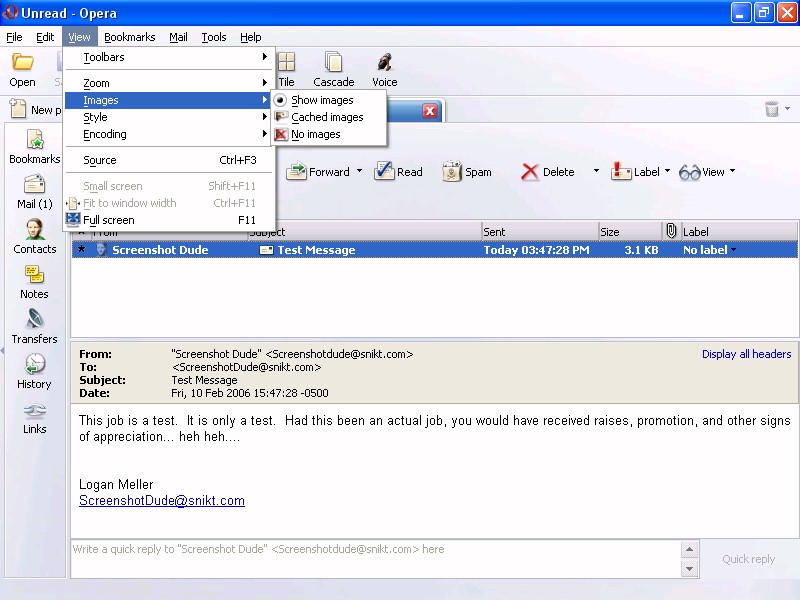
Task: Open the Tools menu
Action: (x=214, y=37)
